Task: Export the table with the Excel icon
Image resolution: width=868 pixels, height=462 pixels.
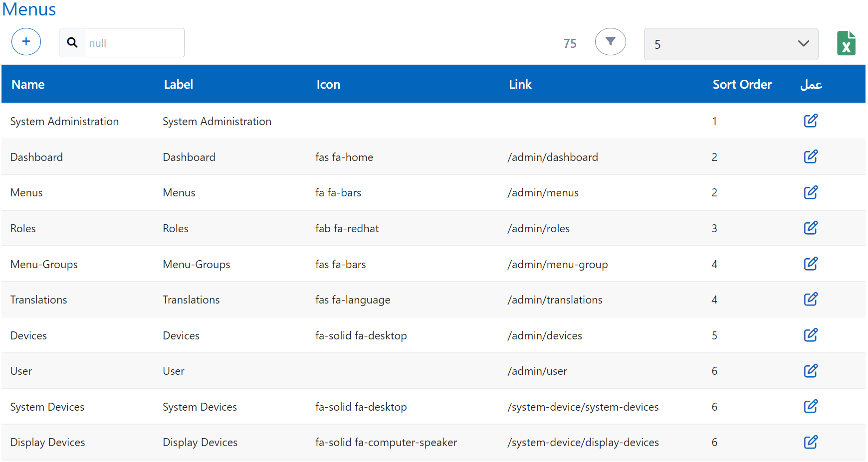Action: (846, 43)
